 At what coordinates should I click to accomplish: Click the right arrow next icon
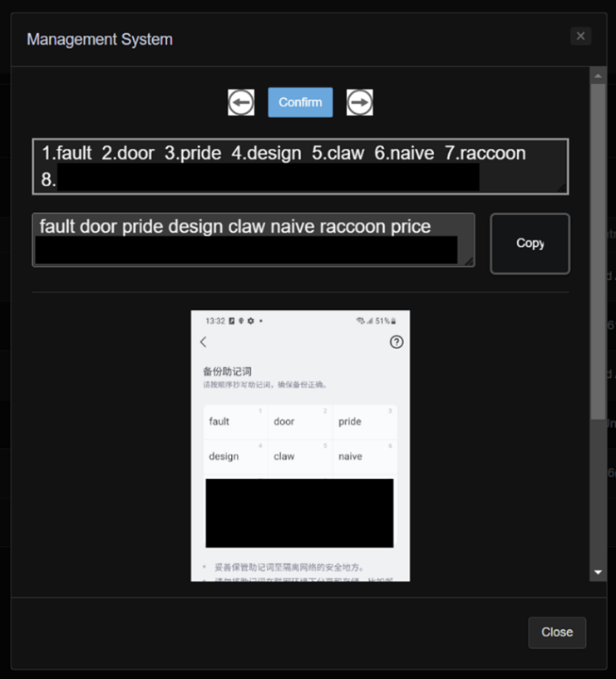(359, 102)
